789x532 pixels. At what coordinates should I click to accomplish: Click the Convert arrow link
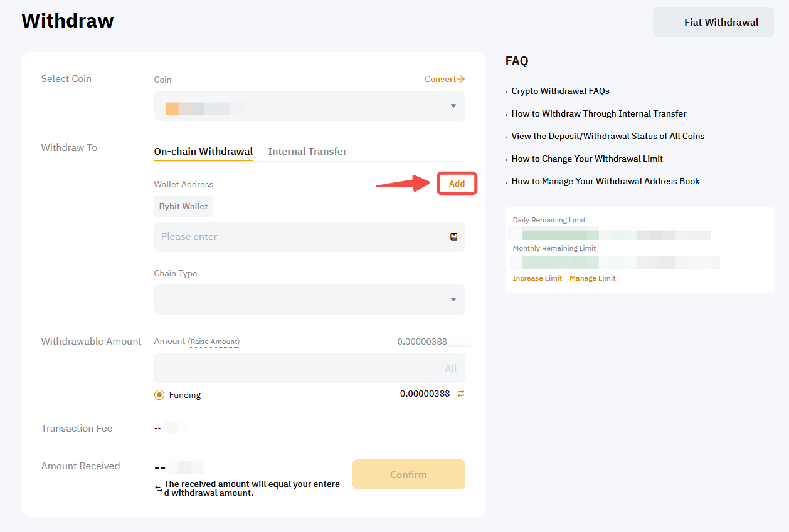pyautogui.click(x=444, y=79)
